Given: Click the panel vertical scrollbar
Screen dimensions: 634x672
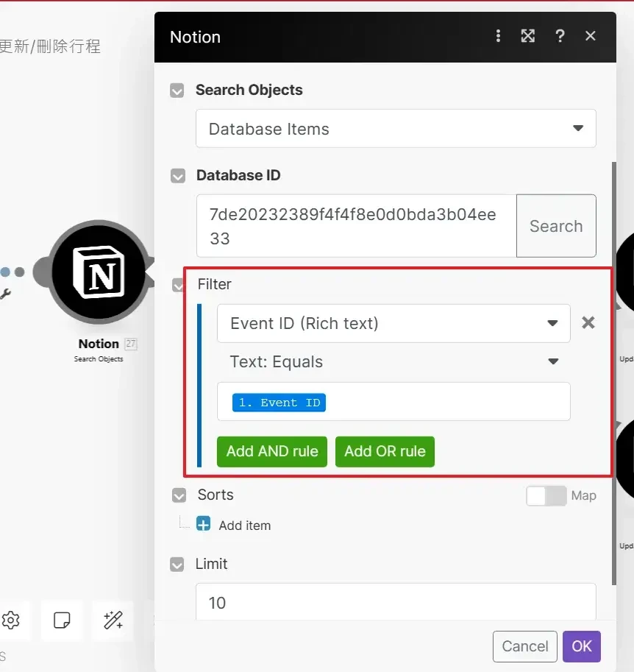Looking at the screenshot, I should (614, 373).
